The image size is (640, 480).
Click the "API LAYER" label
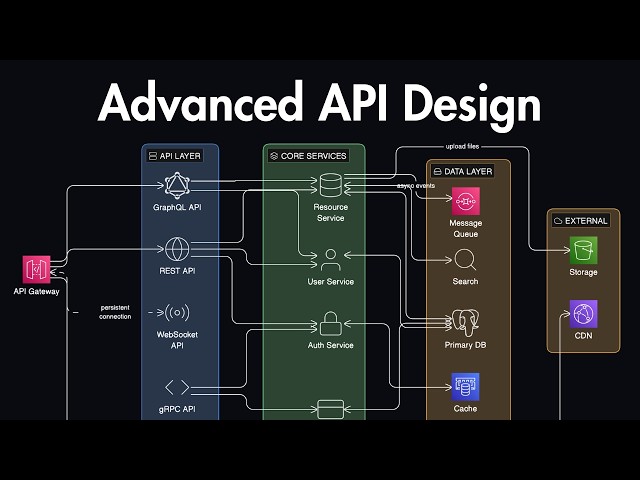[180, 156]
